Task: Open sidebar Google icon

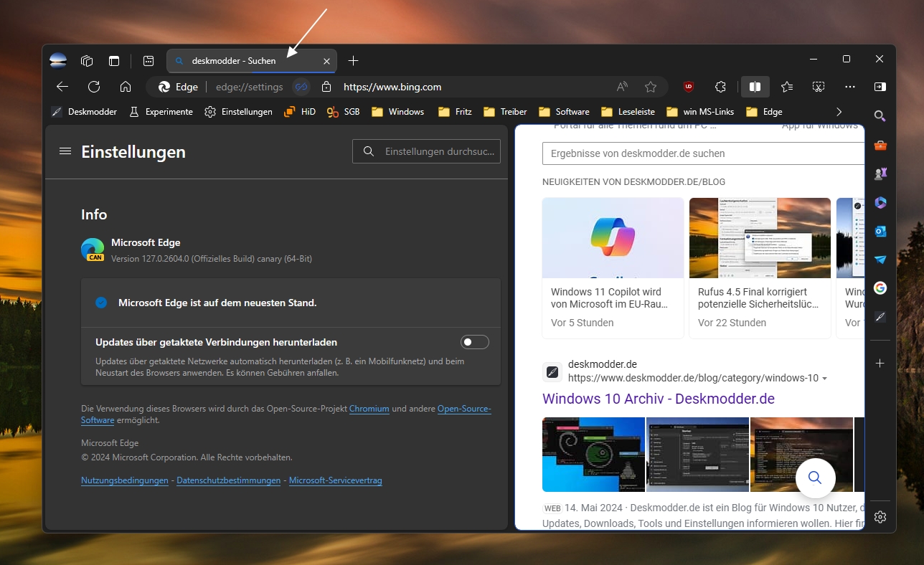Action: pyautogui.click(x=880, y=288)
